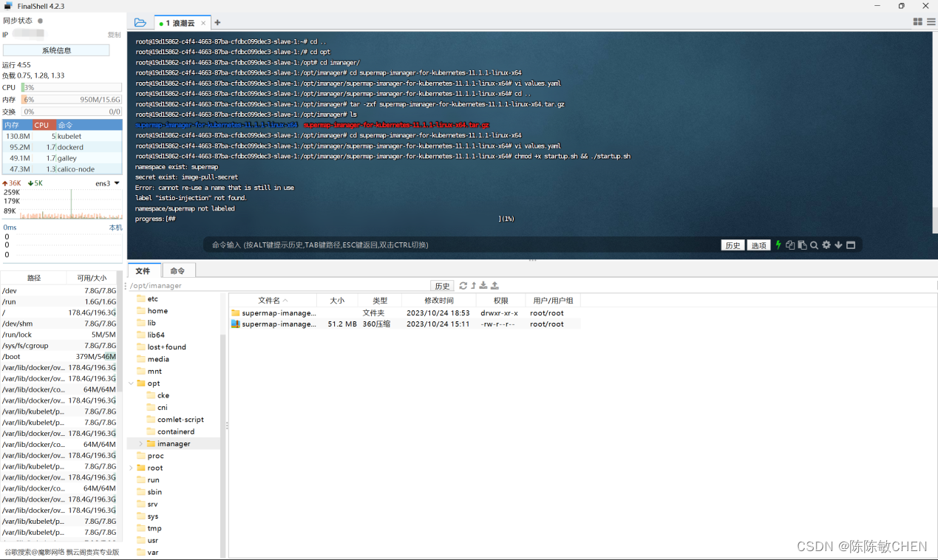Click the 系统信息 button

[x=56, y=50]
